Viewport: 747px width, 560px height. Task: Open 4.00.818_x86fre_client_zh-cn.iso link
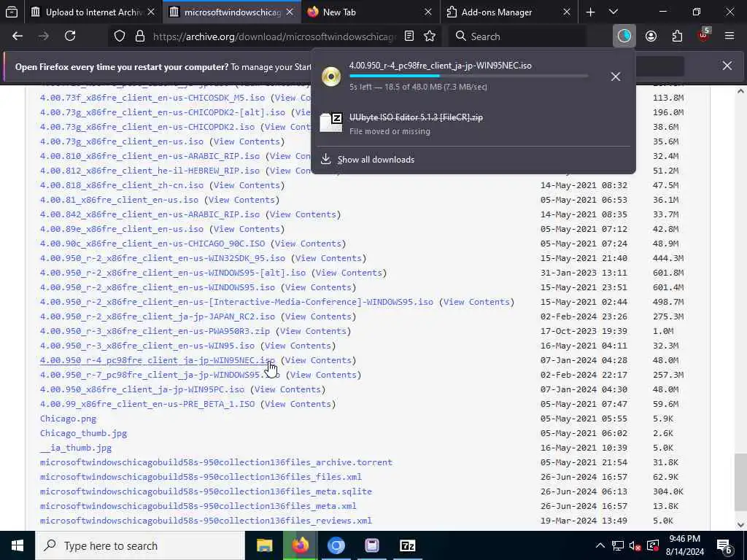tap(122, 185)
